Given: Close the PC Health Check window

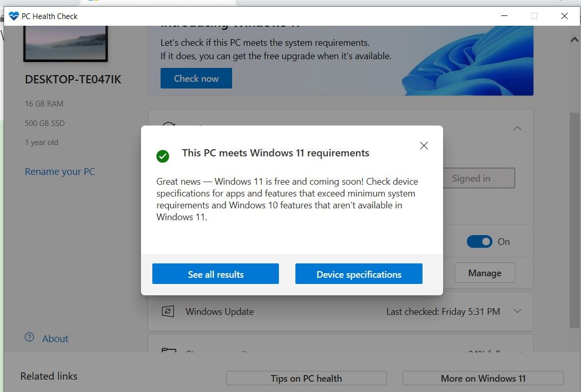Looking at the screenshot, I should 565,16.
